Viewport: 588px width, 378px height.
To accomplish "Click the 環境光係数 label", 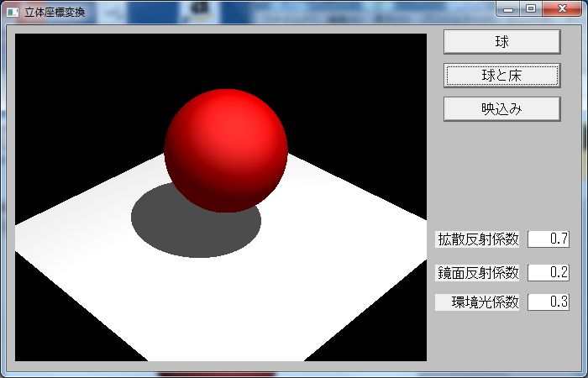I will click(477, 302).
